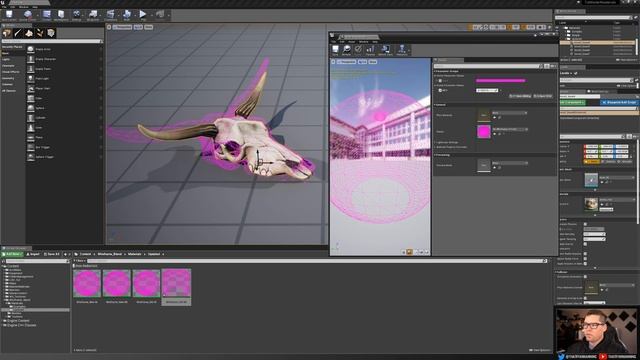Image resolution: width=640 pixels, height=360 pixels.
Task: Select first magenta sphere material asset
Action: coord(87,283)
